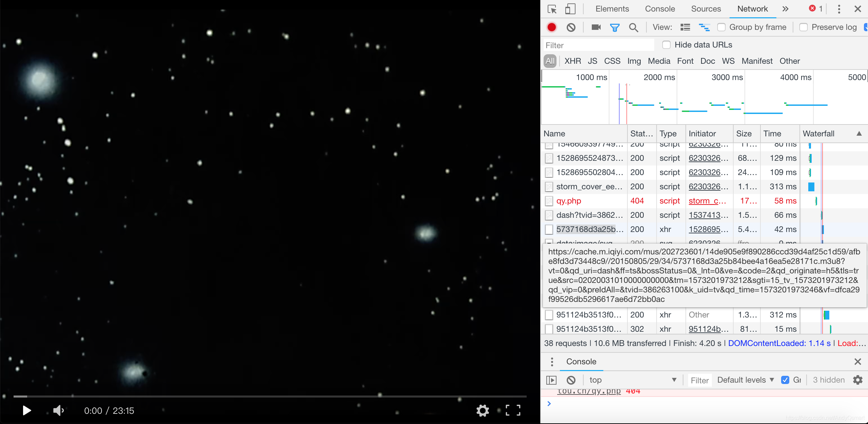Expand more DevTools tabs chevron
Image resolution: width=868 pixels, height=424 pixels.
[786, 9]
